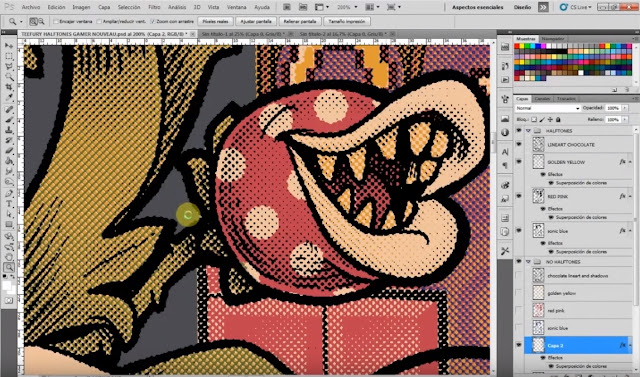Select the Paint Bucket tool
Screen dimensions: 640x377
9,162
